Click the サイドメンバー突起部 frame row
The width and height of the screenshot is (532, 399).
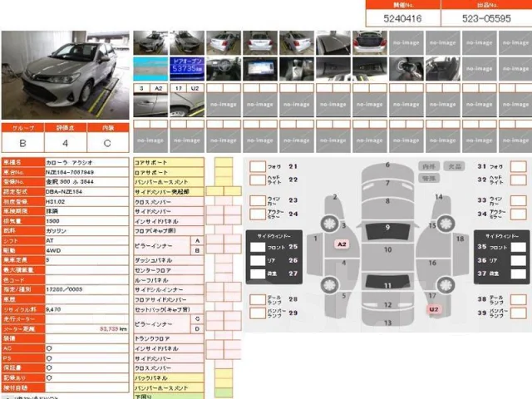point(169,192)
